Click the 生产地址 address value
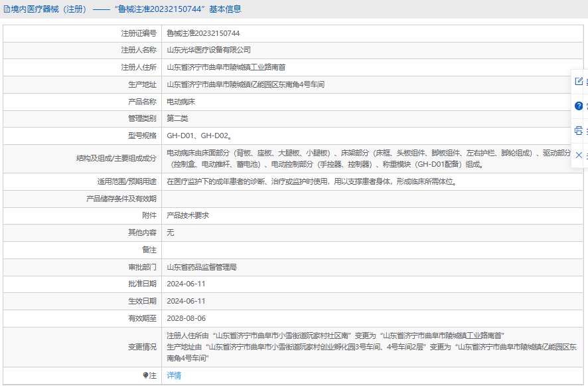The height and width of the screenshot is (386, 588). 246,84
